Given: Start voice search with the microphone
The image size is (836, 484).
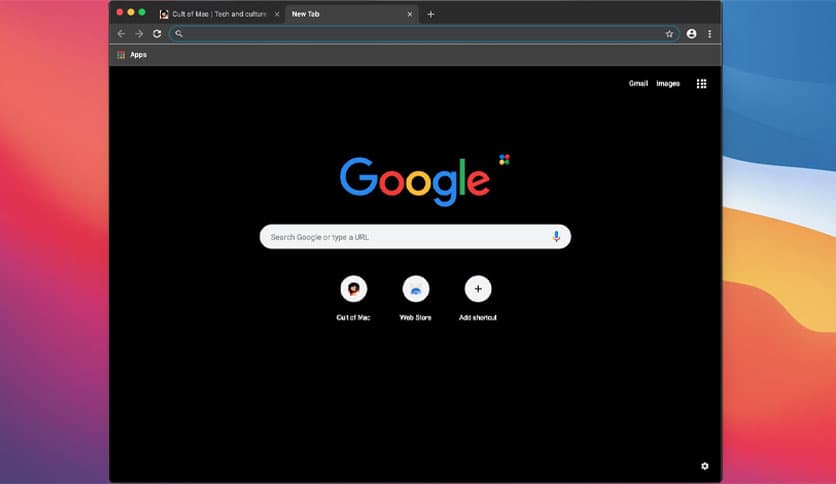Looking at the screenshot, I should tap(556, 237).
